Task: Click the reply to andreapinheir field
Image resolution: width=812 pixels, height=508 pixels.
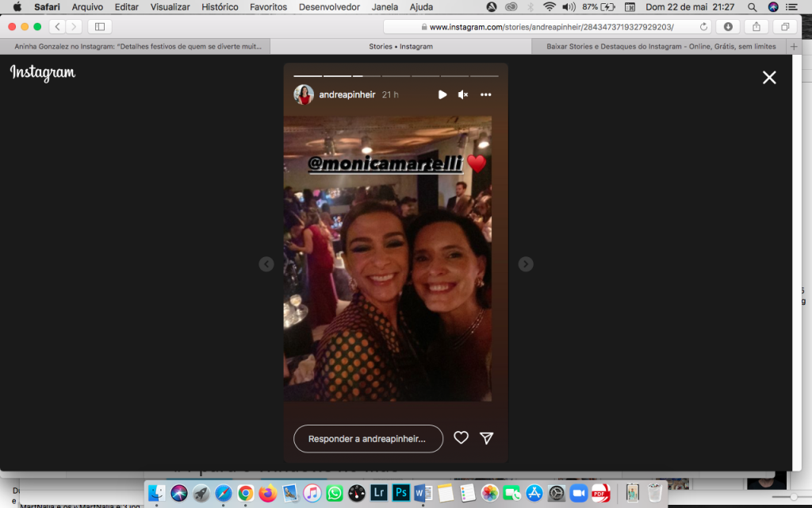Action: pos(368,439)
